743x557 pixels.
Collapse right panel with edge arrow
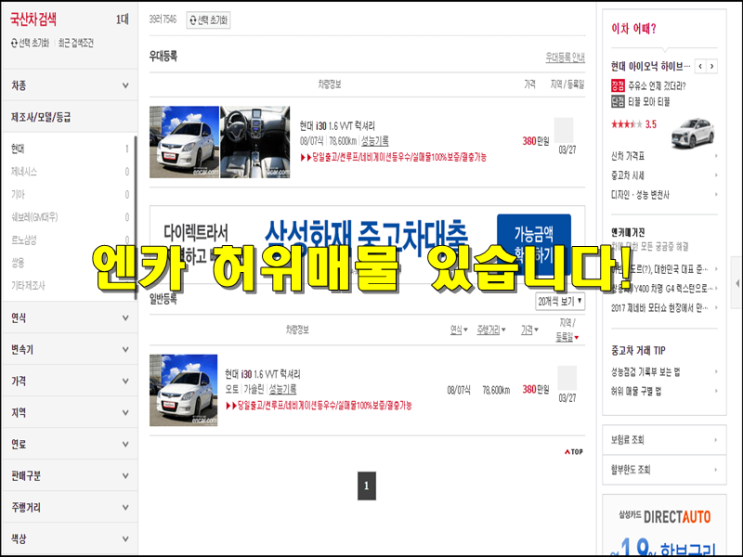(737, 283)
